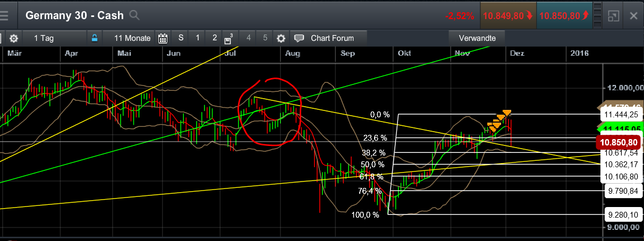Toggle the blue lock icon
The image size is (644, 241).
pyautogui.click(x=94, y=38)
